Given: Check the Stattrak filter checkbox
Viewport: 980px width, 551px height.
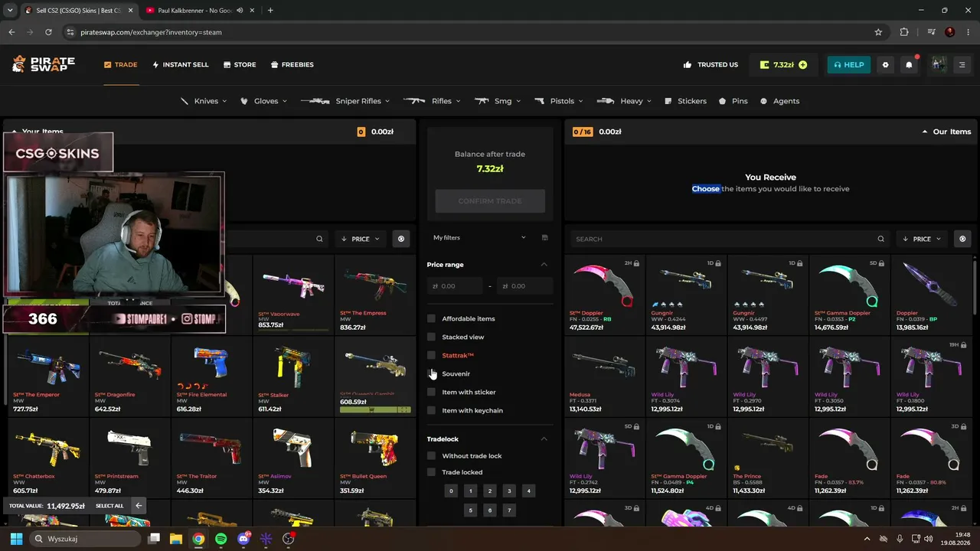Looking at the screenshot, I should [x=431, y=355].
